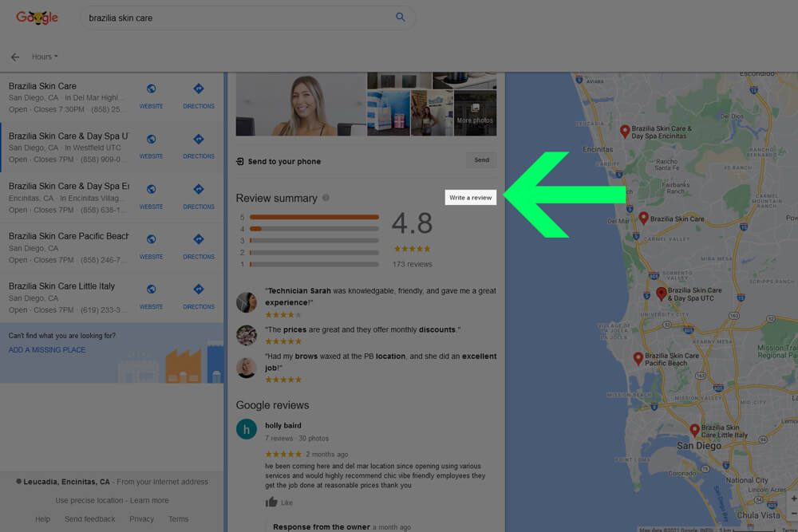This screenshot has height=532, width=798.
Task: Click the 173 reviews count
Action: click(413, 265)
